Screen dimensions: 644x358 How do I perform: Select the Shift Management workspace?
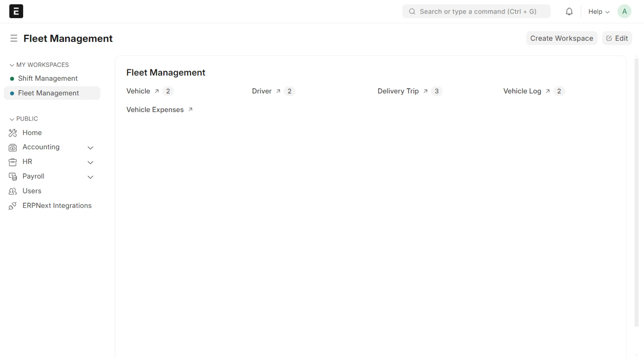point(48,78)
